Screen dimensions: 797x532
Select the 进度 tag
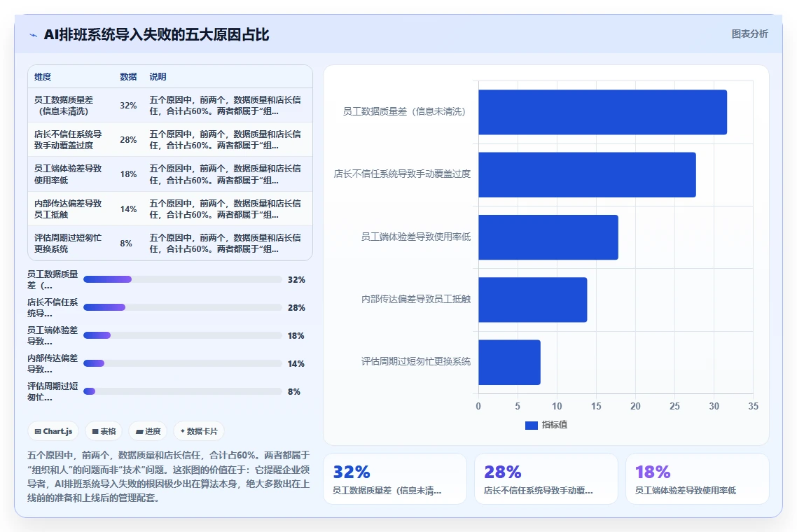coord(148,431)
